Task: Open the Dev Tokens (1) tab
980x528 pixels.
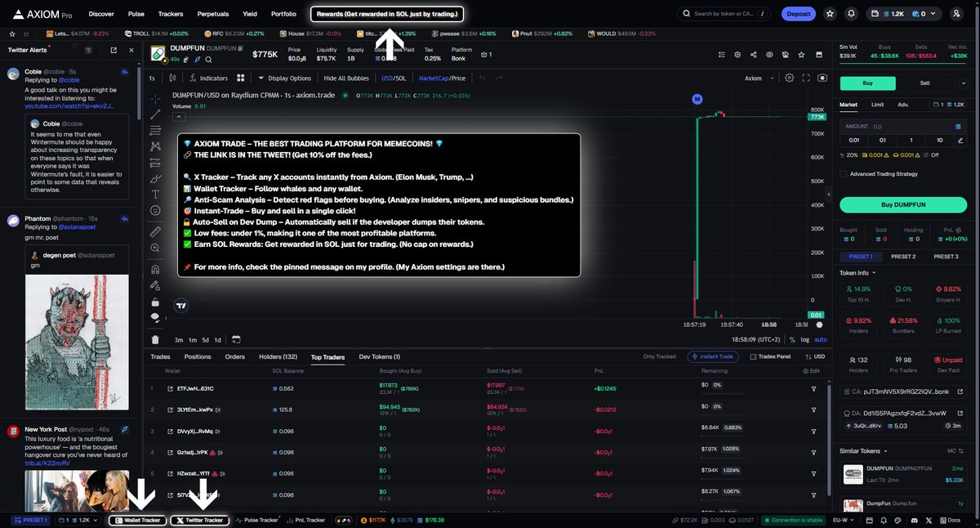Action: click(380, 357)
